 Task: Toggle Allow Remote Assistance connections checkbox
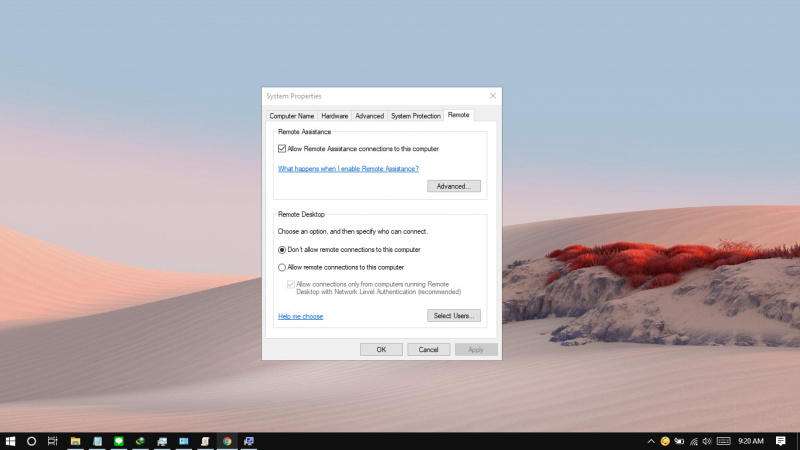click(x=282, y=149)
